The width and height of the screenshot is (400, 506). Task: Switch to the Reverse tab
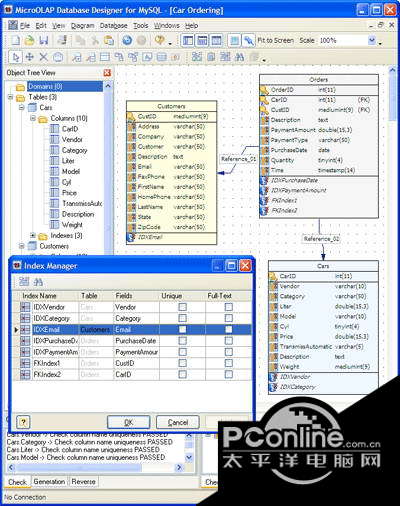pyautogui.click(x=83, y=482)
